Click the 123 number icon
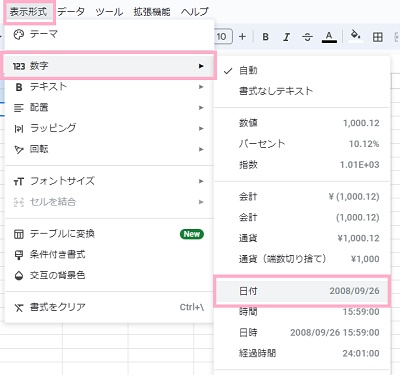The image size is (400, 376). (19, 66)
